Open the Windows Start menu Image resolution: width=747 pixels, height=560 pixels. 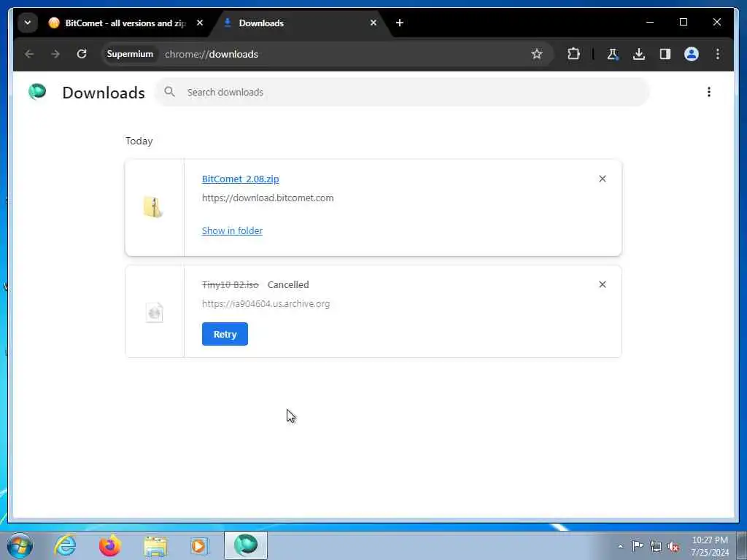coord(20,545)
